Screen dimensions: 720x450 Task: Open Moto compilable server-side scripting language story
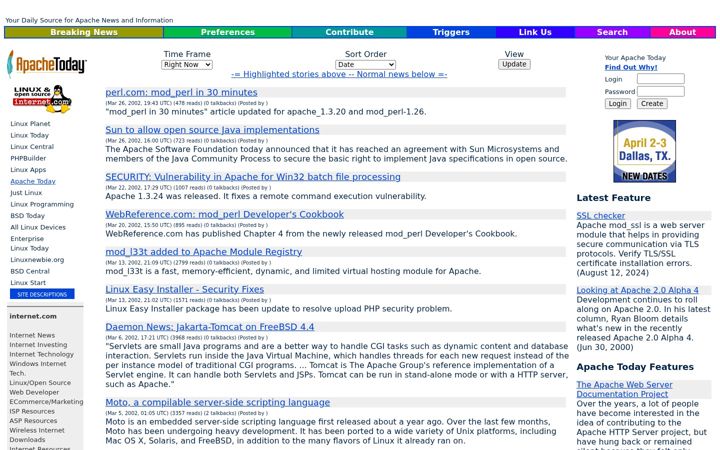tap(218, 403)
